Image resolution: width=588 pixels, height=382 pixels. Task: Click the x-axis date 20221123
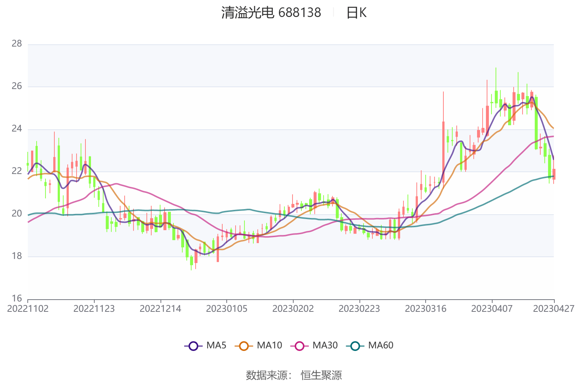[94, 309]
